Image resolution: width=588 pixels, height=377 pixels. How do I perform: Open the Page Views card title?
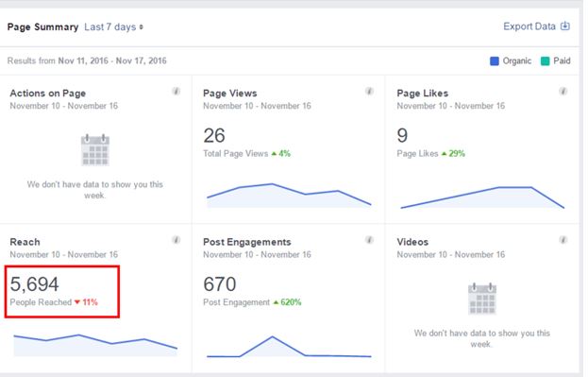click(230, 94)
